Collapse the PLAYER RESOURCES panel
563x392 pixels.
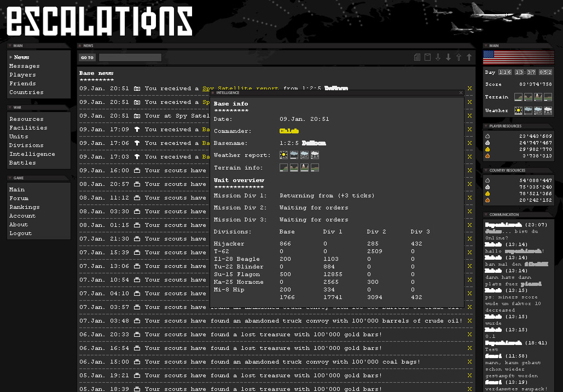click(x=486, y=126)
